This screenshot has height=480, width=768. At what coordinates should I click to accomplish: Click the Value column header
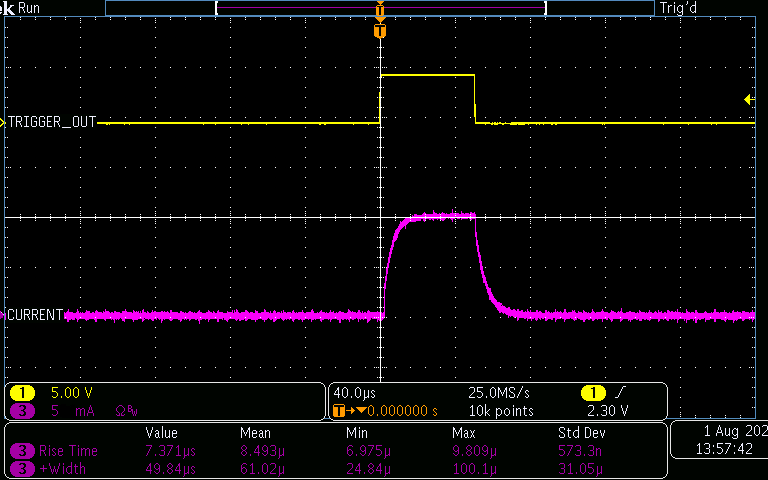click(161, 433)
